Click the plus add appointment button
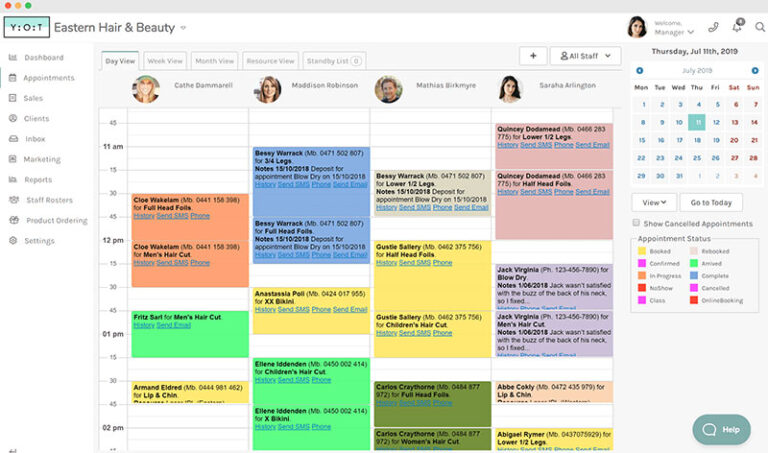Image resolution: width=768 pixels, height=453 pixels. [x=533, y=56]
